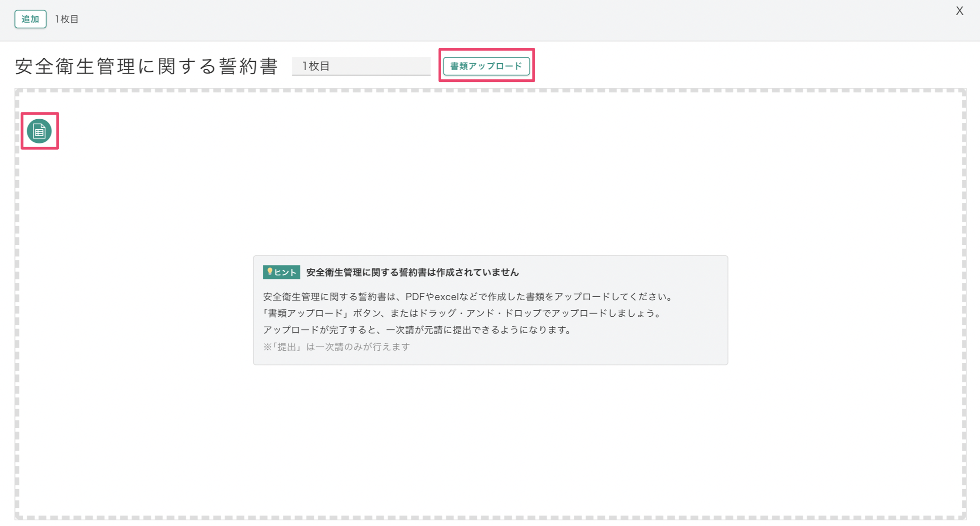The height and width of the screenshot is (526, 980).
Task: Click the 追加 button to add page
Action: (x=30, y=19)
